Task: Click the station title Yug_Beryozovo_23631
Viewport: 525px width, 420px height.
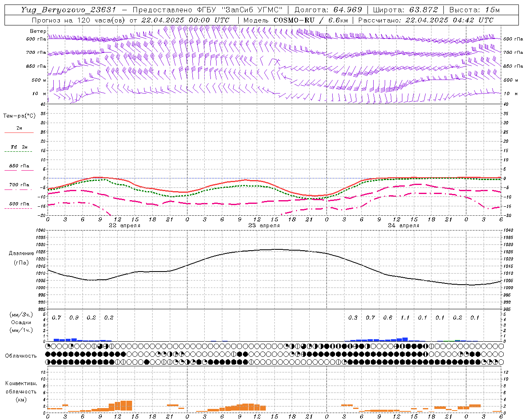Action: pyautogui.click(x=68, y=10)
